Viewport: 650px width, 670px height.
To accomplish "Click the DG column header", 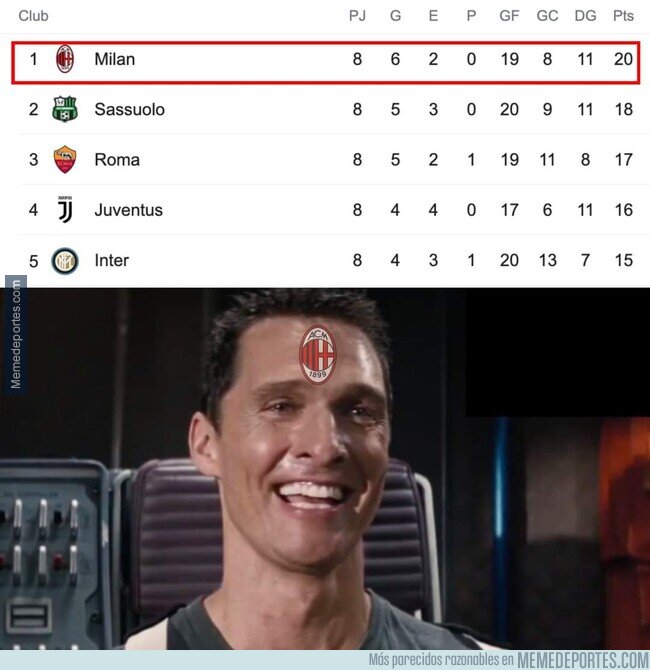I will [x=585, y=16].
